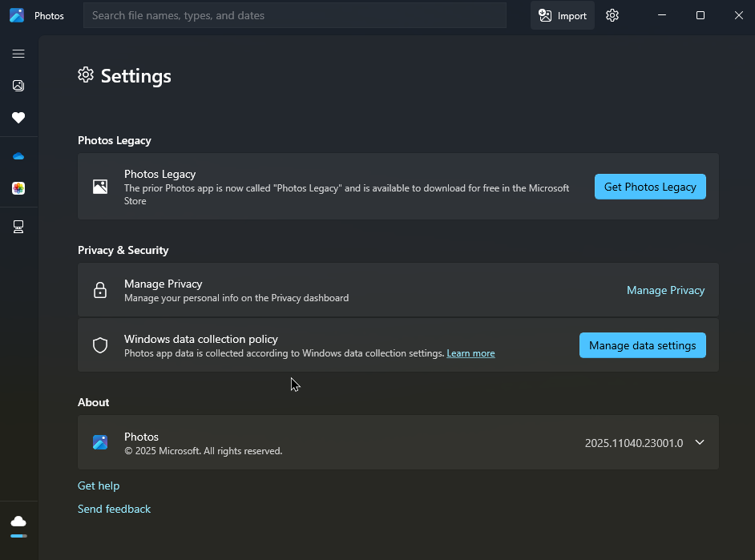Open iCloud Photos sidebar icon

[x=18, y=188]
